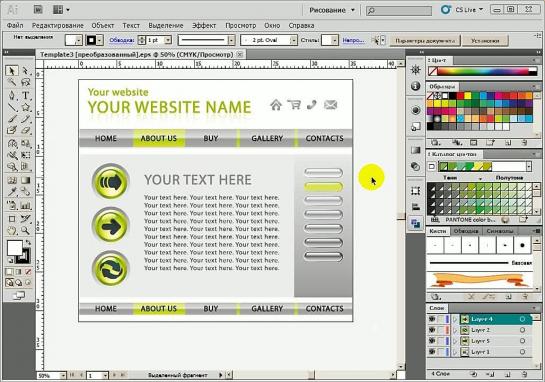
Task: Open the 2 pt. Oval brush dropdown
Action: tap(294, 40)
